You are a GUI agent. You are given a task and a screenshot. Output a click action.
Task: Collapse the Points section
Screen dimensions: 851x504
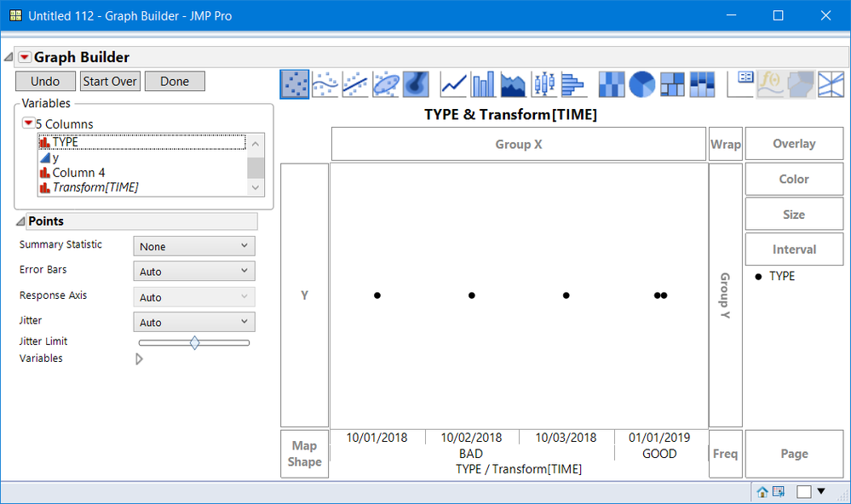pos(20,220)
